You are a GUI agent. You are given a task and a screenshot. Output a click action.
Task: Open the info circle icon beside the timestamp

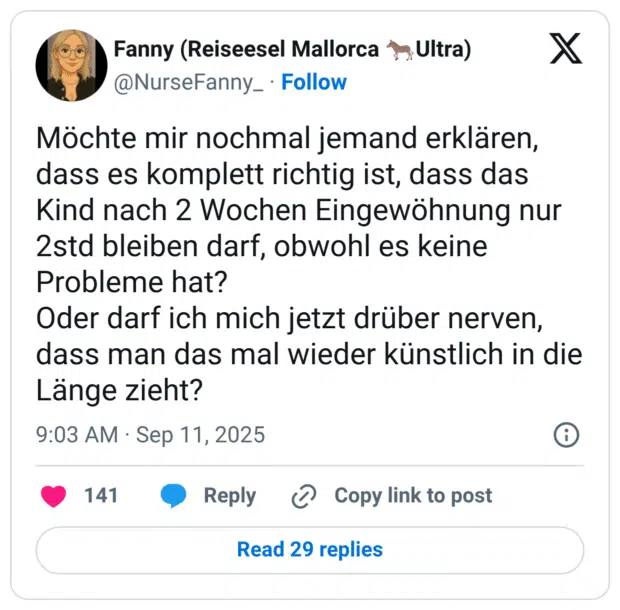[x=565, y=436]
